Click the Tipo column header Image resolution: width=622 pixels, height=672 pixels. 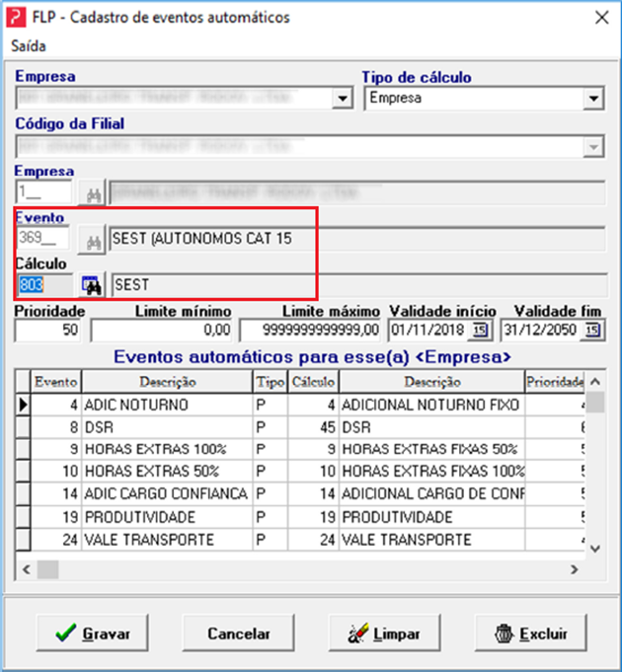271,382
